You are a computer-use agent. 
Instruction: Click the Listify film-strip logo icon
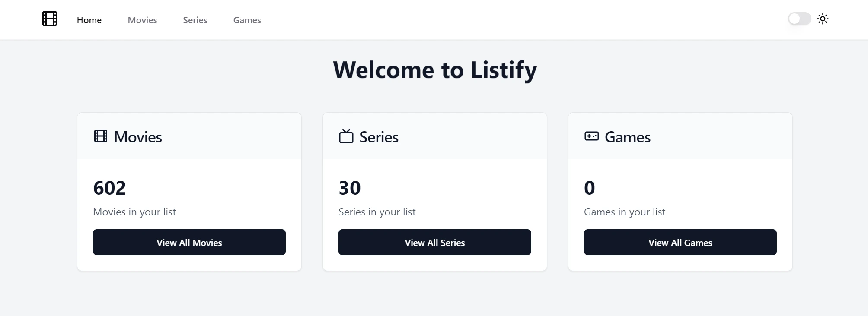click(x=50, y=19)
